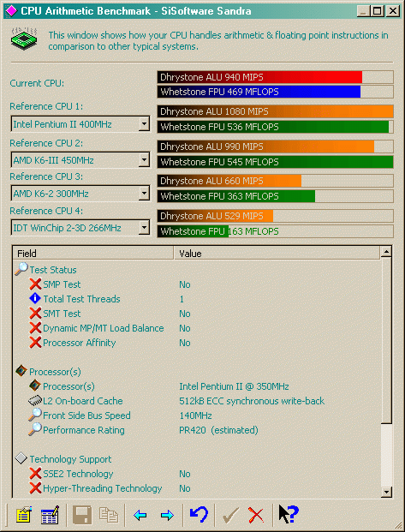The width and height of the screenshot is (405, 532).
Task: Go to next module with right arrow
Action: click(x=167, y=516)
